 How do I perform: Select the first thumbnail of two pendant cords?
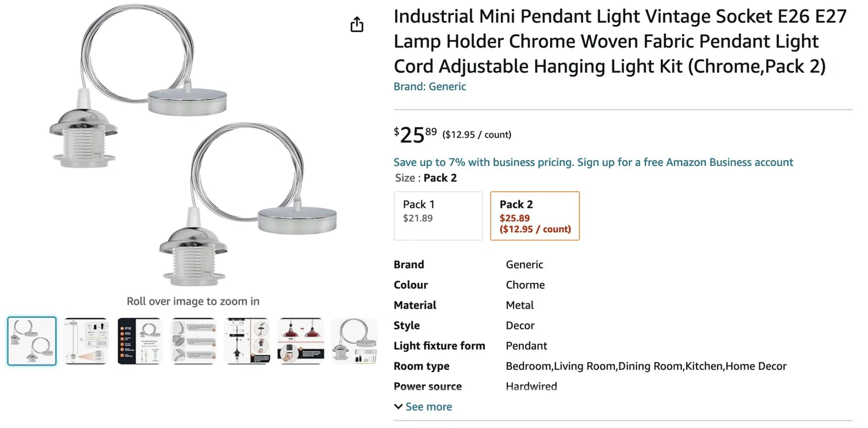pos(32,341)
